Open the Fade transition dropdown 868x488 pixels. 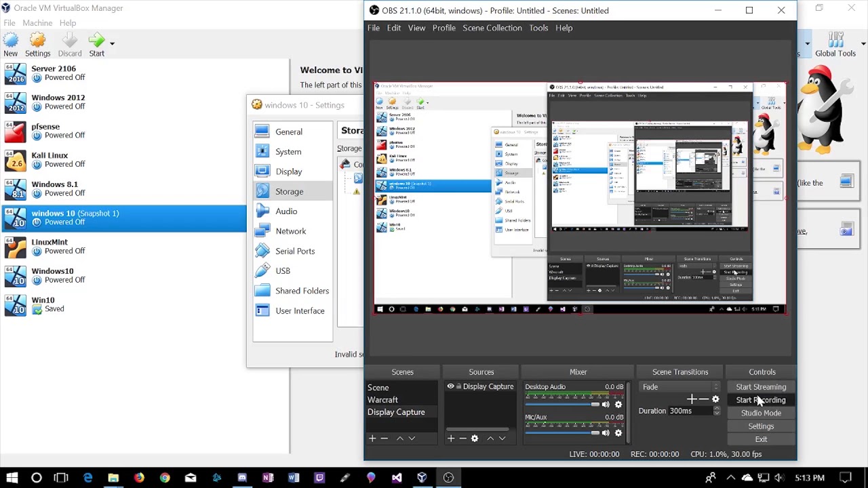[679, 387]
